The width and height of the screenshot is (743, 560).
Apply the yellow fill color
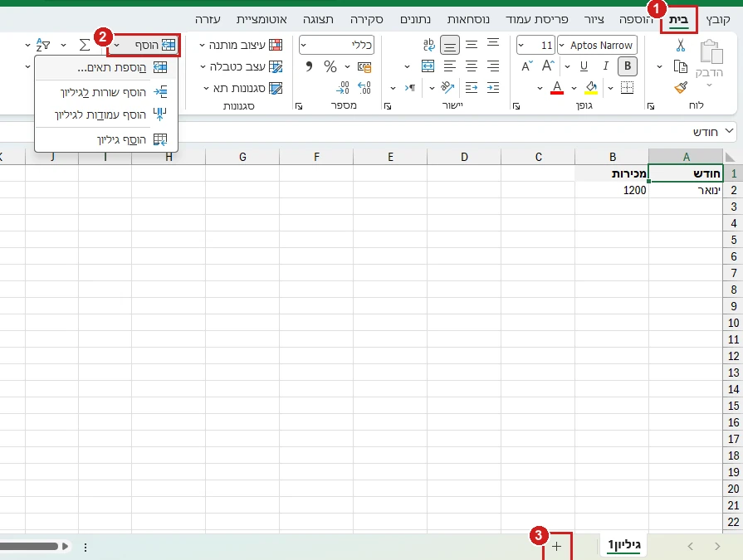[591, 88]
